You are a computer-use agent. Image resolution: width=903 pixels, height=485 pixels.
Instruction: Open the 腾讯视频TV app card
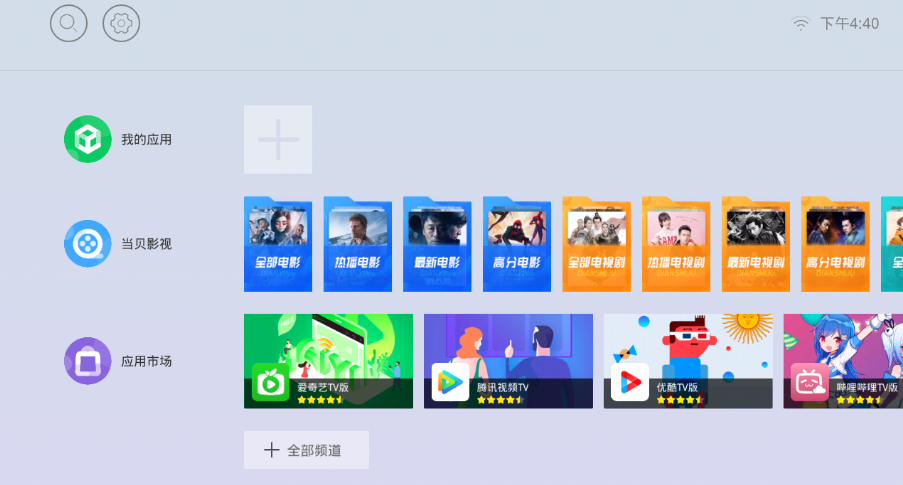click(509, 361)
